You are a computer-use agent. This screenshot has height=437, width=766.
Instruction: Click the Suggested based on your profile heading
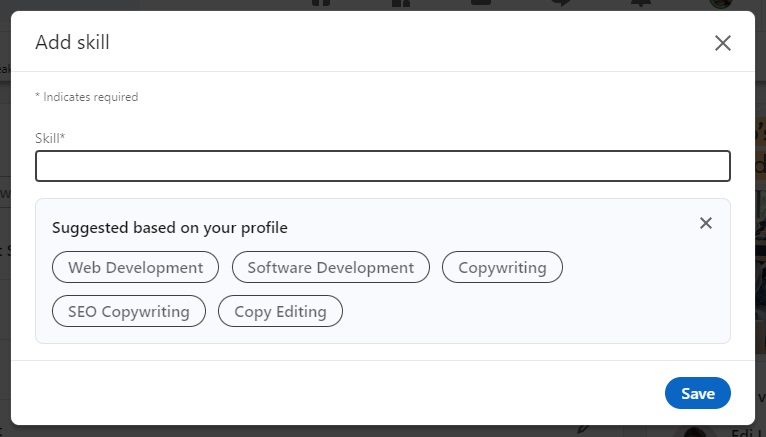[x=169, y=228]
